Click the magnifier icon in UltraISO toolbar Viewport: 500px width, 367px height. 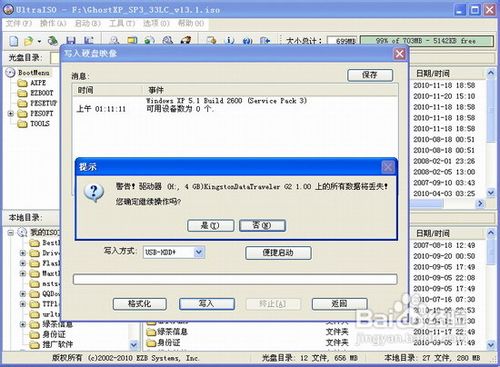coord(114,41)
